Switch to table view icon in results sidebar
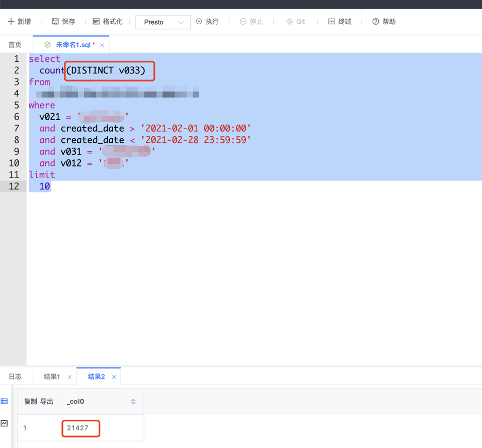This screenshot has width=482, height=448. tap(5, 401)
